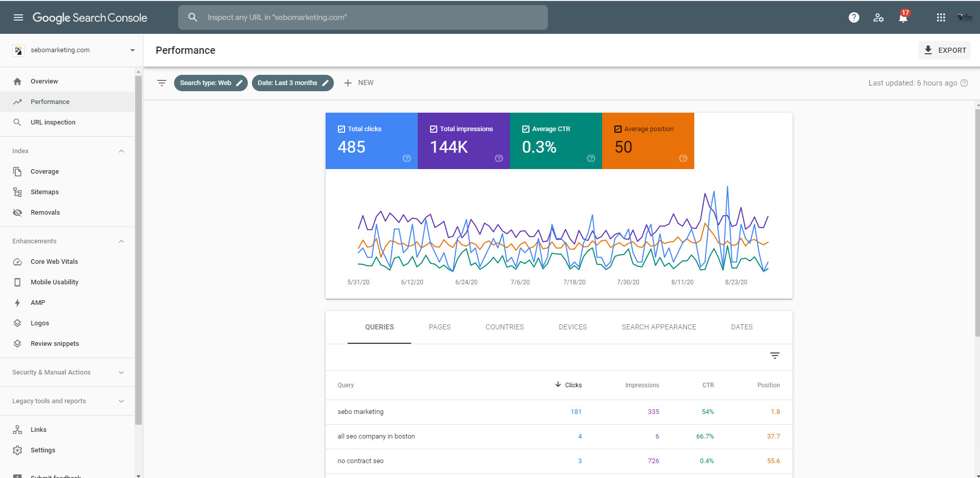Open the Help question mark icon
Image resolution: width=980 pixels, height=478 pixels.
click(x=854, y=17)
